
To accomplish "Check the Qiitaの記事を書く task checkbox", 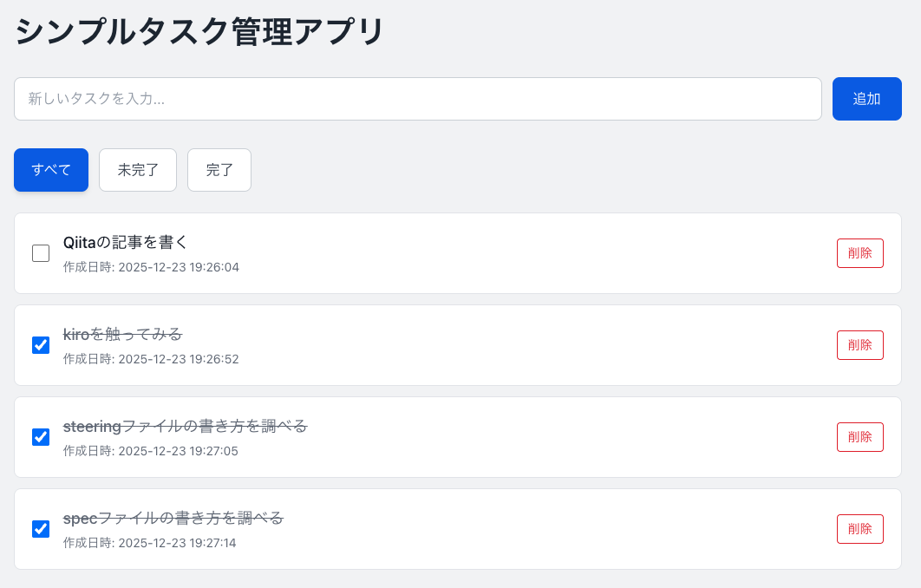I will pos(41,253).
